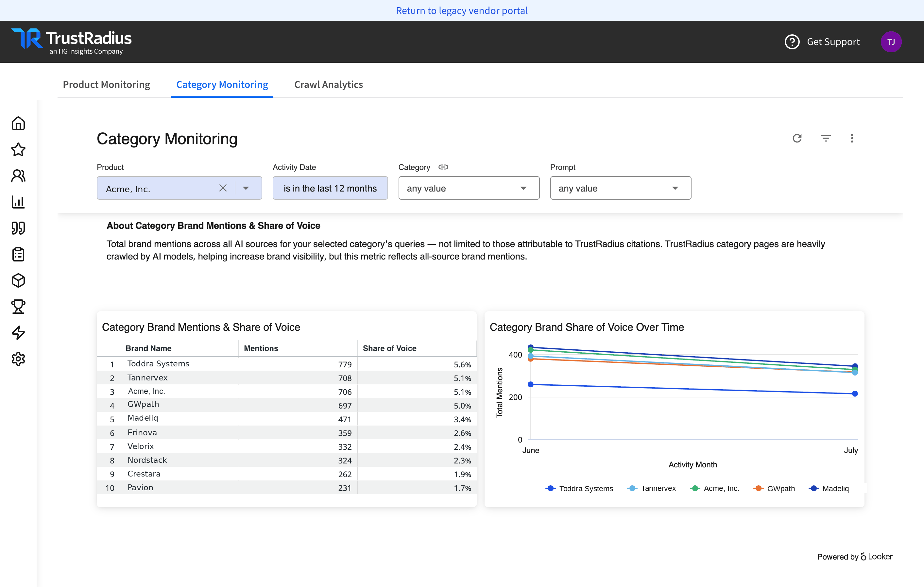Screen dimensions: 924x587
Task: Toggle Madeliq series in chart legend
Action: click(829, 488)
